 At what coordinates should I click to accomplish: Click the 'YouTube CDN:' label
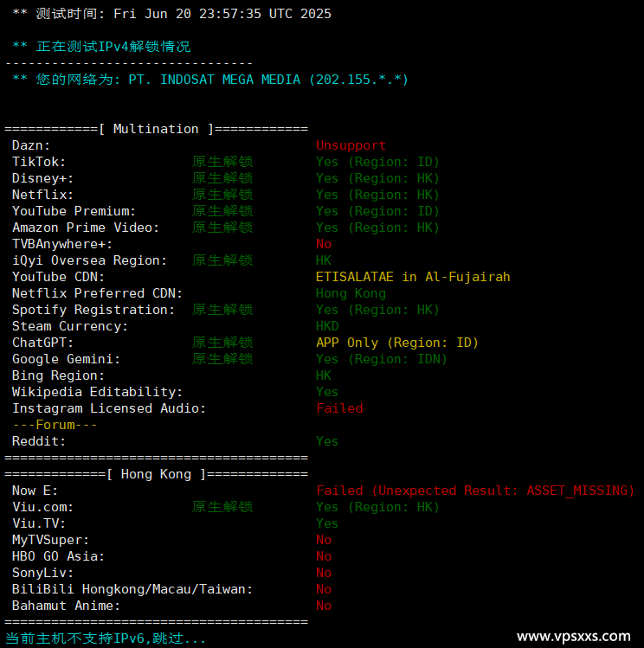(58, 277)
